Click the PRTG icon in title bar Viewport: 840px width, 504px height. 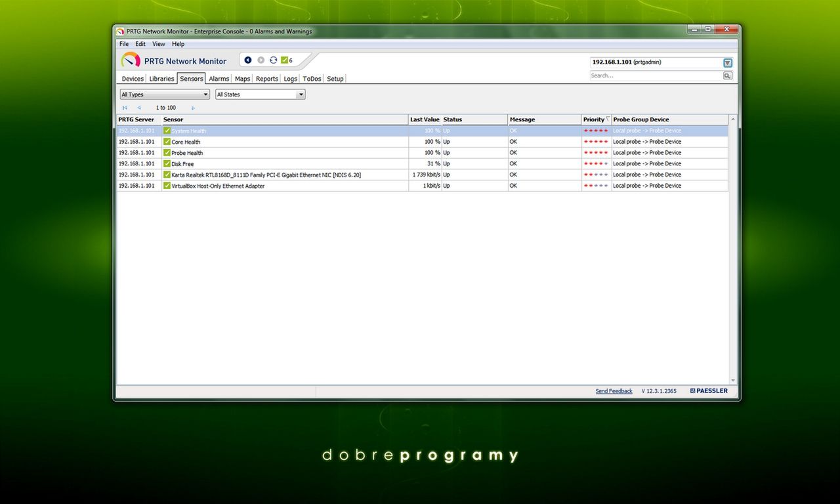click(120, 31)
